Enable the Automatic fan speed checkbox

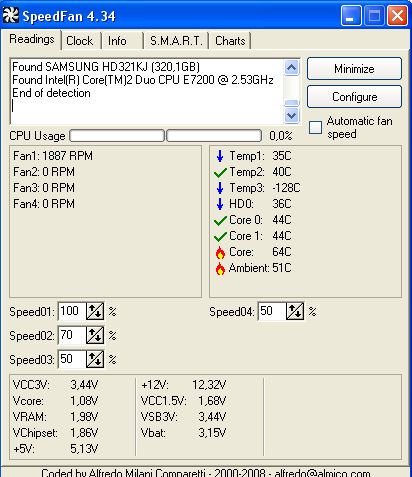(x=315, y=127)
